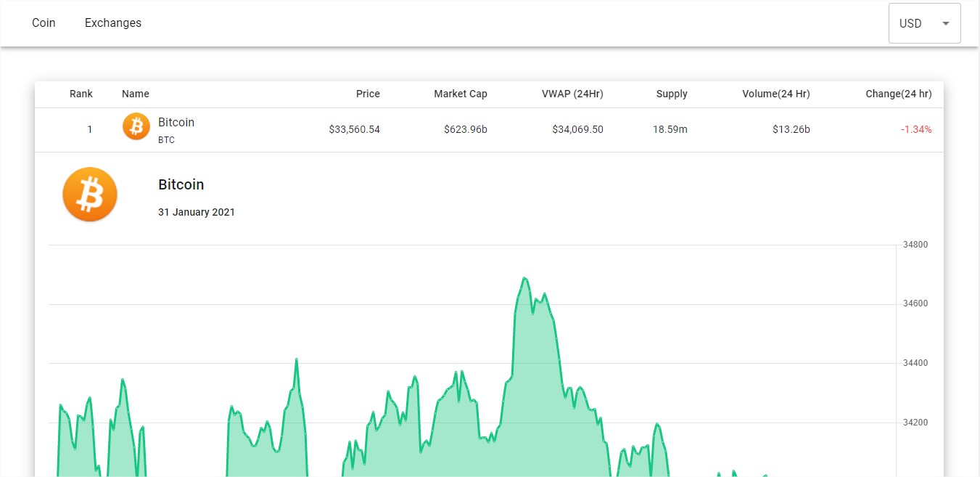The height and width of the screenshot is (477, 980).
Task: Click the Bitcoin heading above the chart
Action: point(181,184)
